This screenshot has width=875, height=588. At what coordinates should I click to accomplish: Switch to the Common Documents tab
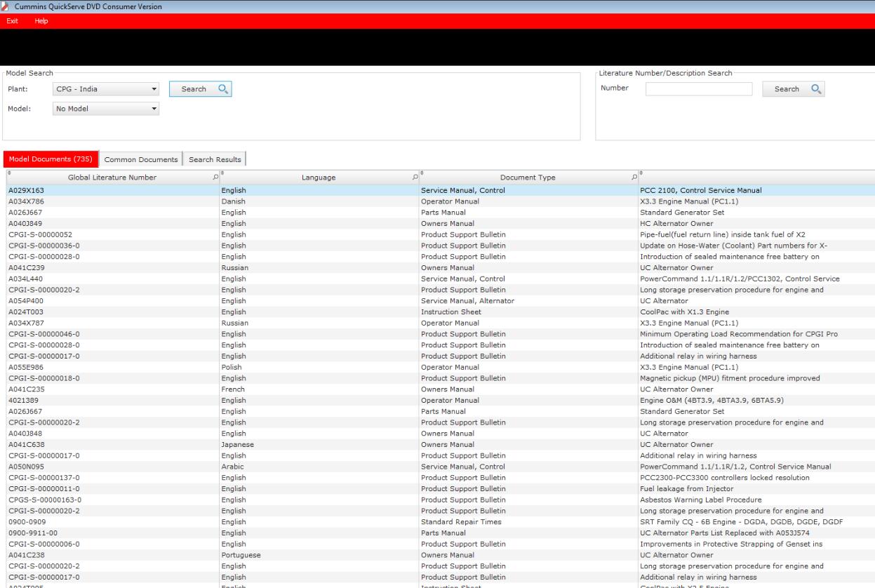(x=140, y=159)
